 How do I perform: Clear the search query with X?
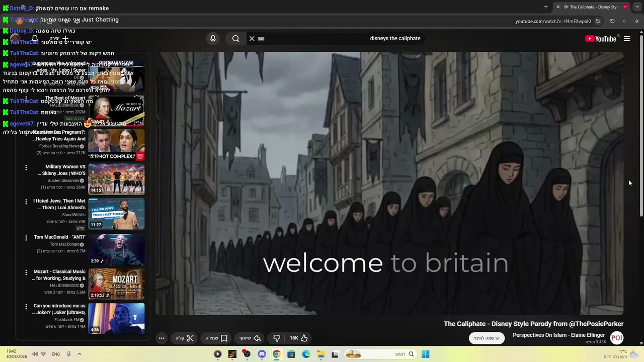[x=252, y=39]
